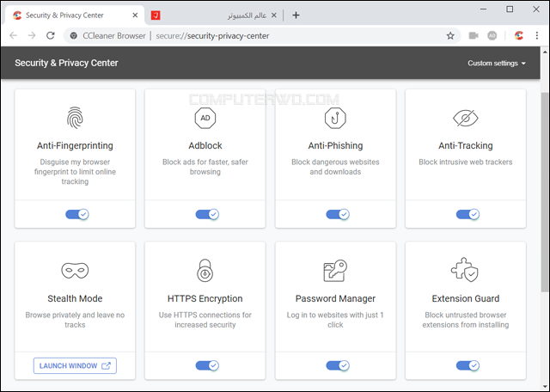Screen dimensions: 550x392
Task: Switch to the عالم الكمبيوتر tab
Action: click(214, 15)
